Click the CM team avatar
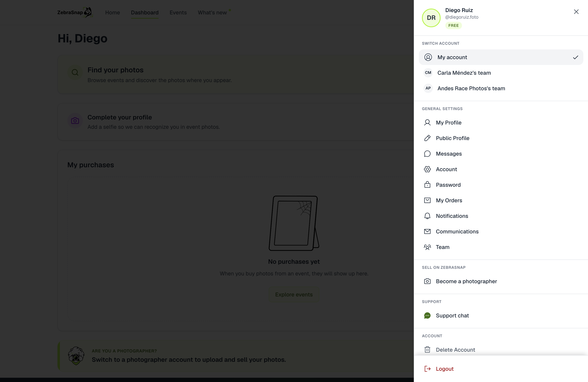 [428, 73]
